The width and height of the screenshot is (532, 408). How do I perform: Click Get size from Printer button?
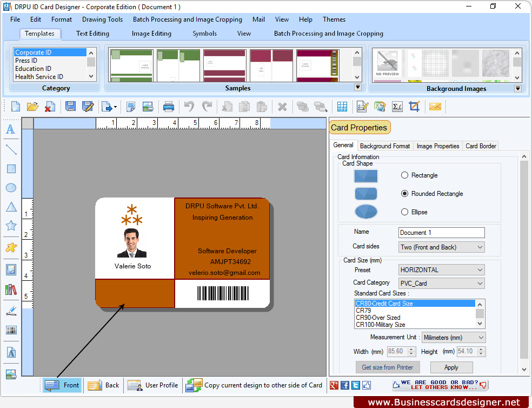click(388, 367)
